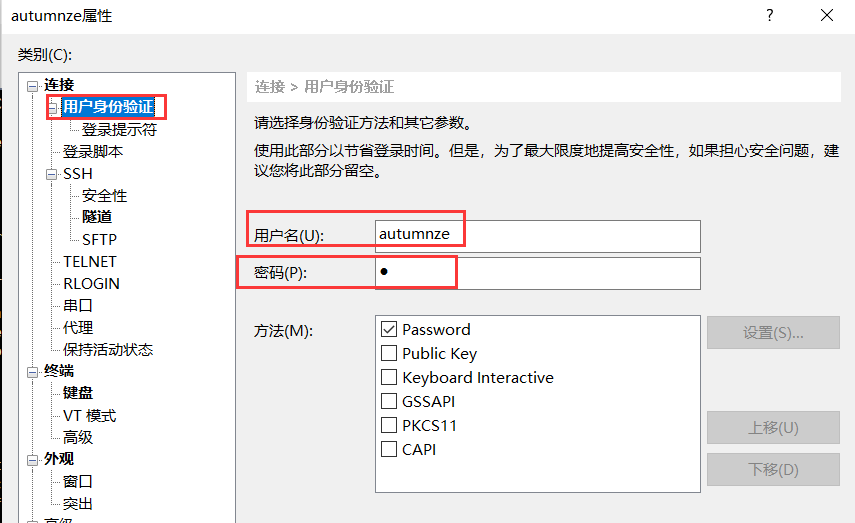Collapse the 外观 tree node
The height and width of the screenshot is (523, 855).
tap(33, 460)
